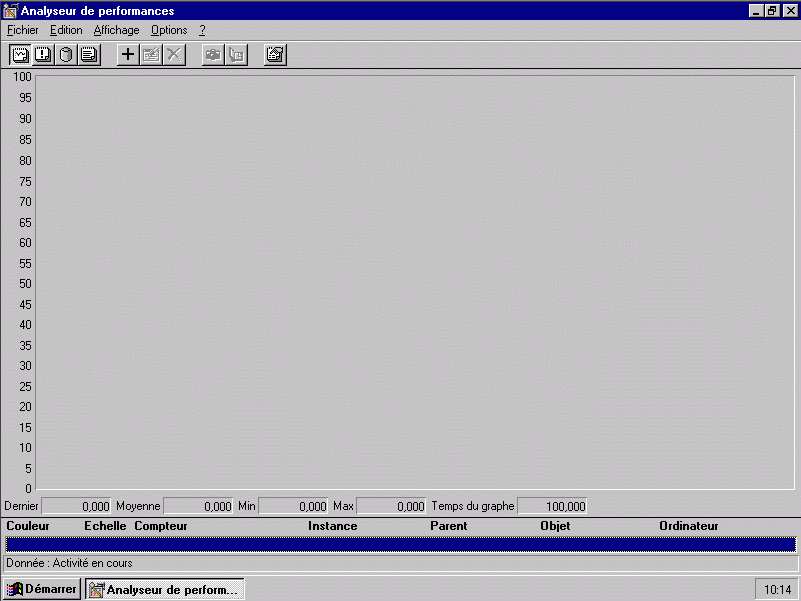The image size is (801, 601).
Task: Click the plus icon to add counter
Action: [128, 55]
